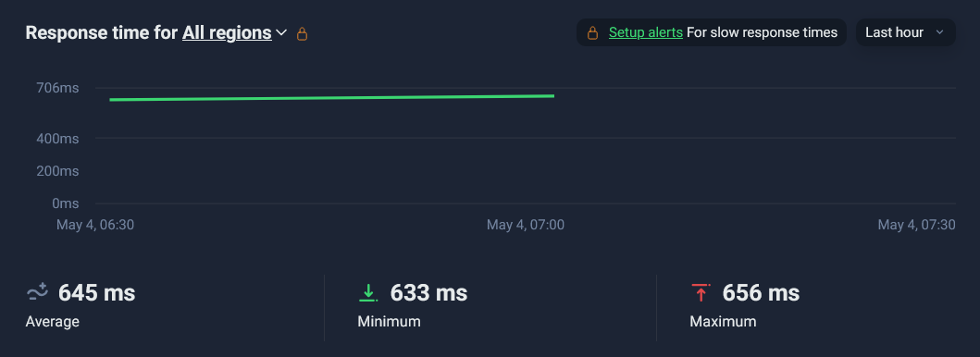The height and width of the screenshot is (357, 980).
Task: Open the All regions selector
Action: click(x=227, y=33)
